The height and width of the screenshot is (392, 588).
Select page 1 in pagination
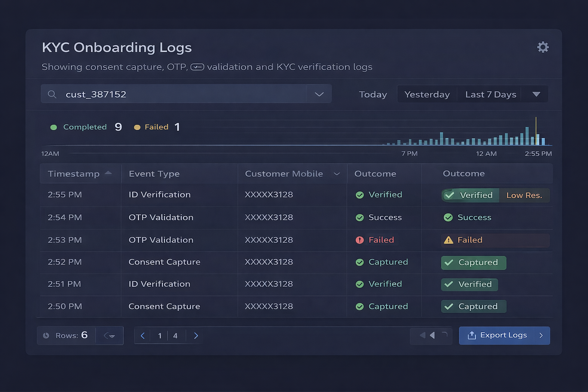click(160, 336)
